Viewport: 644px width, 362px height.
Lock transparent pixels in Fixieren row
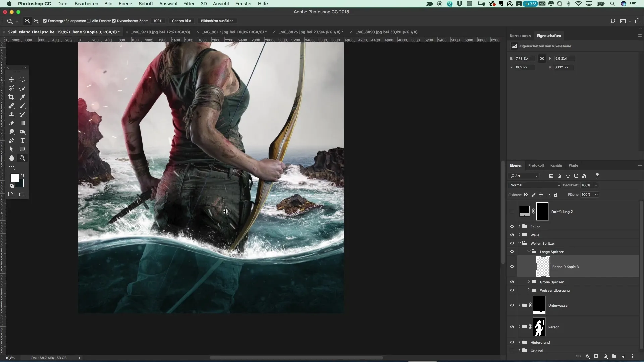click(x=526, y=195)
